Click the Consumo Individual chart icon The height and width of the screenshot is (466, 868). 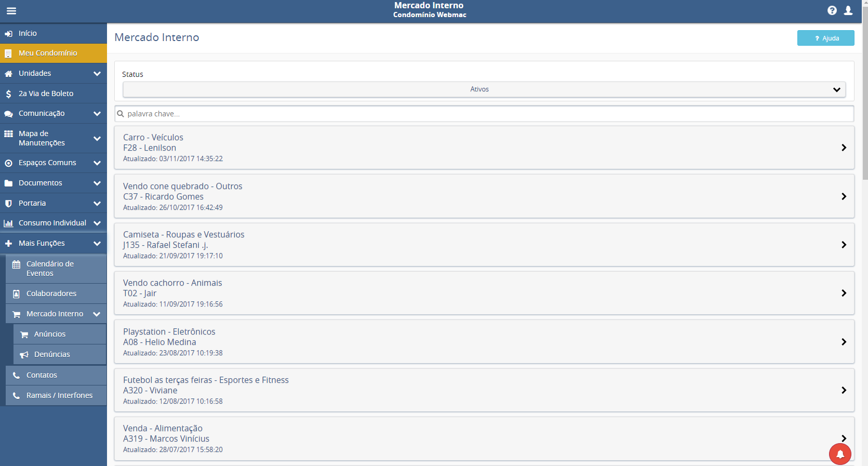pos(8,223)
